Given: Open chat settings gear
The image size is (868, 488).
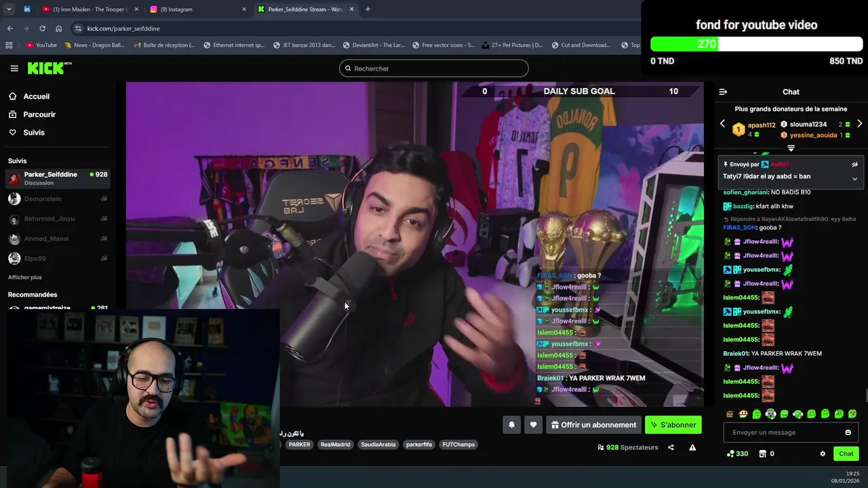Looking at the screenshot, I should tap(823, 453).
